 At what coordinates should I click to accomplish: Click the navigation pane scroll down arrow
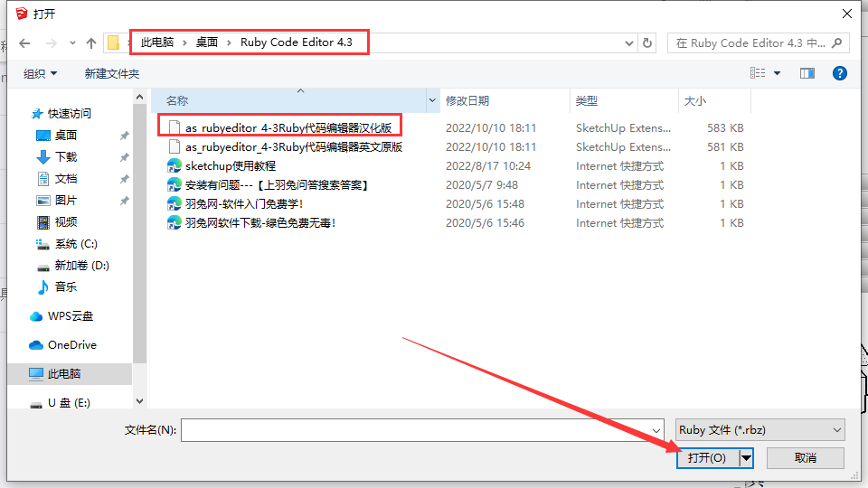point(139,401)
